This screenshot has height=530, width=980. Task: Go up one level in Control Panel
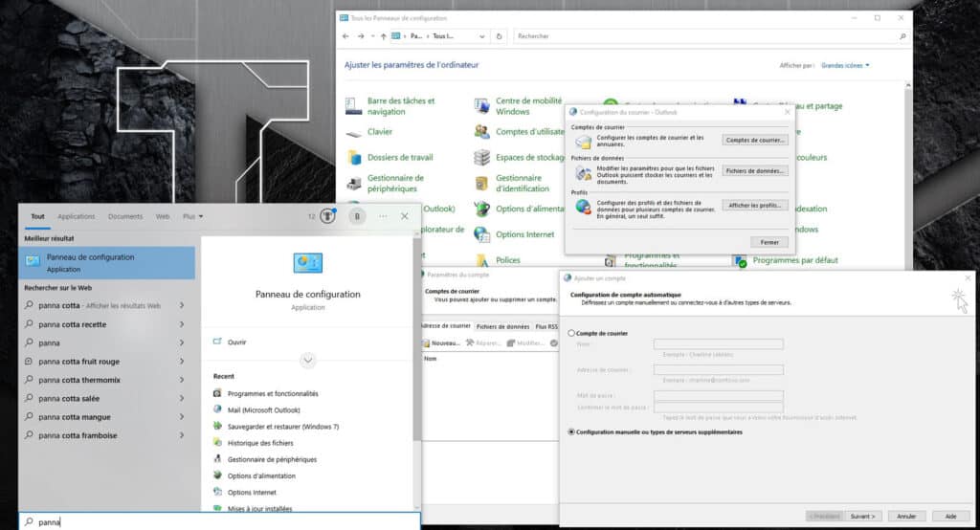point(383,36)
